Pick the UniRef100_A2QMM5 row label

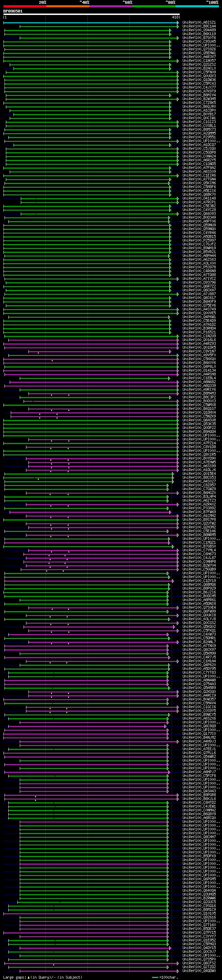point(199,133)
